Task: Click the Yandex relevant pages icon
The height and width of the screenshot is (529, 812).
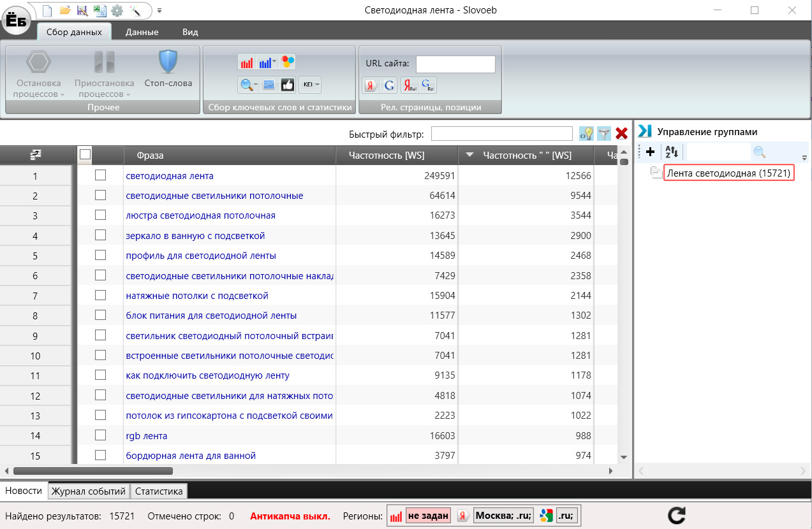Action: coord(370,85)
